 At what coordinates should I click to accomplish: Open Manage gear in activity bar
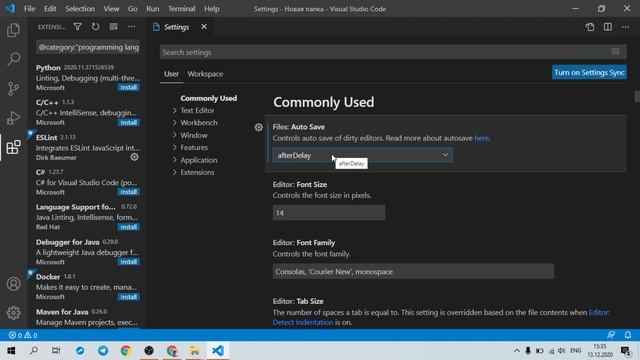click(13, 313)
